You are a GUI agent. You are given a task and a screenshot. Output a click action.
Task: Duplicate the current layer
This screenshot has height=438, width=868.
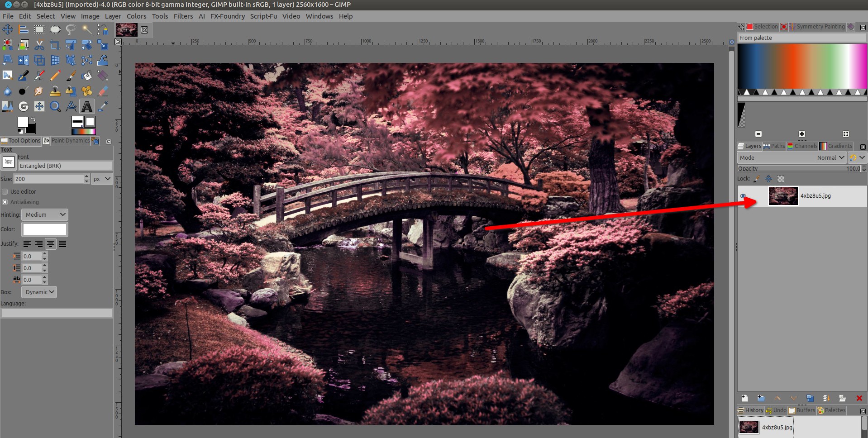coord(810,398)
